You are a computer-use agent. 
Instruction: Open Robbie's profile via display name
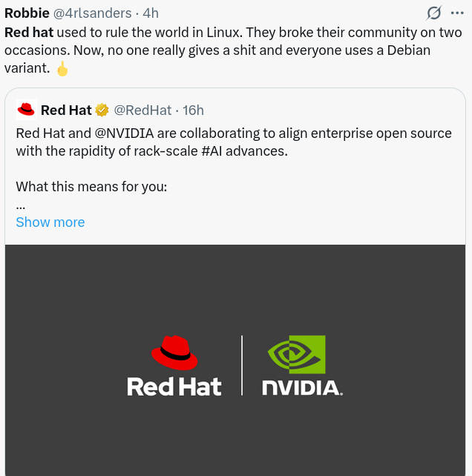pyautogui.click(x=26, y=13)
